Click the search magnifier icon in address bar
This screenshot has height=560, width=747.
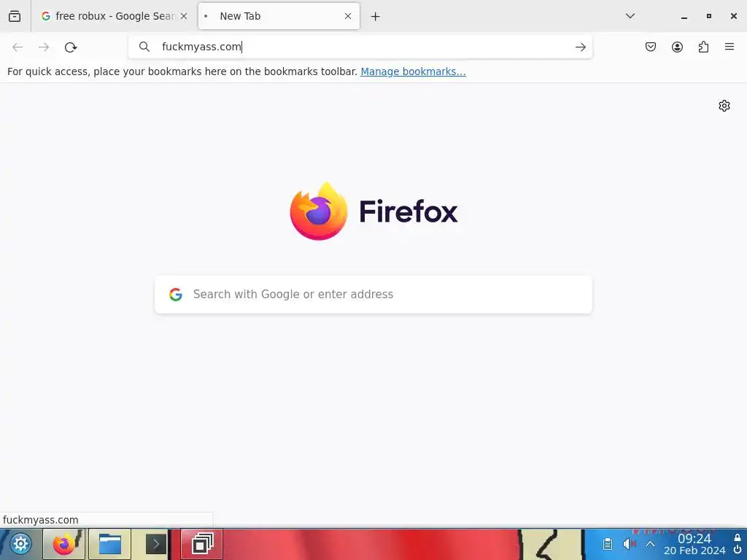pyautogui.click(x=144, y=47)
